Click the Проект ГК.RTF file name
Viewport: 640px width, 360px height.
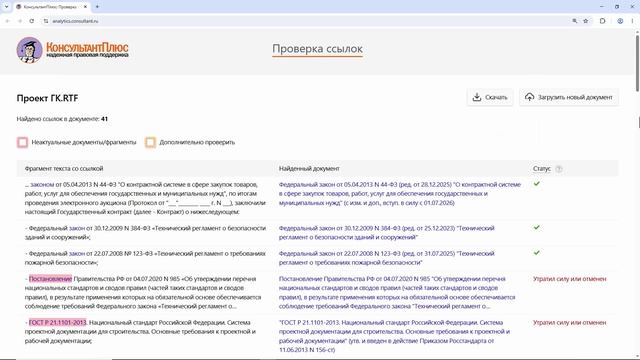point(47,98)
